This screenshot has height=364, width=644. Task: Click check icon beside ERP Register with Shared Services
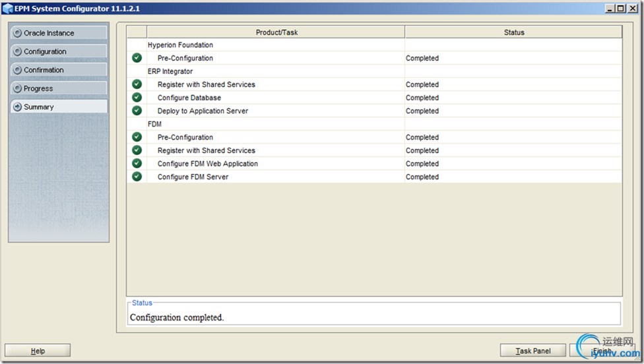click(137, 84)
